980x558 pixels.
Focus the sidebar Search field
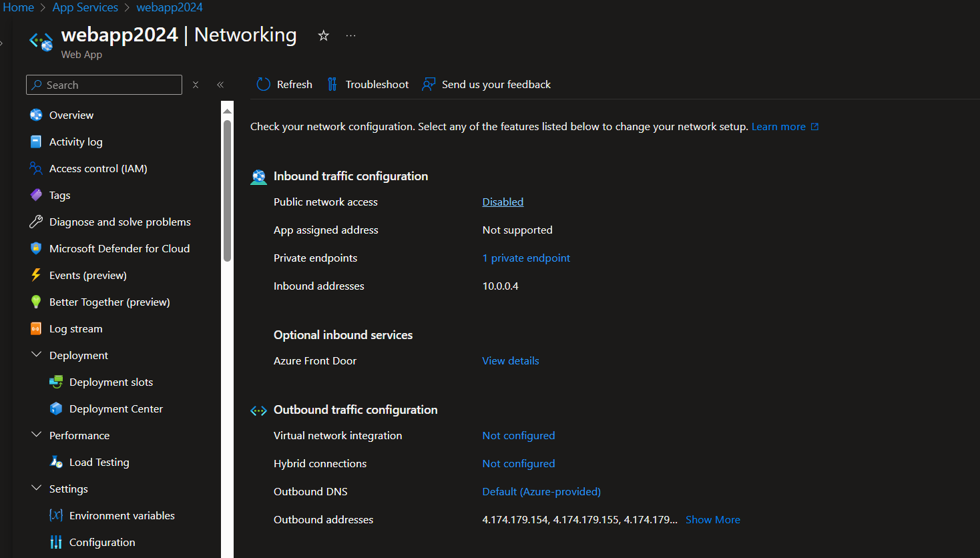click(x=104, y=85)
